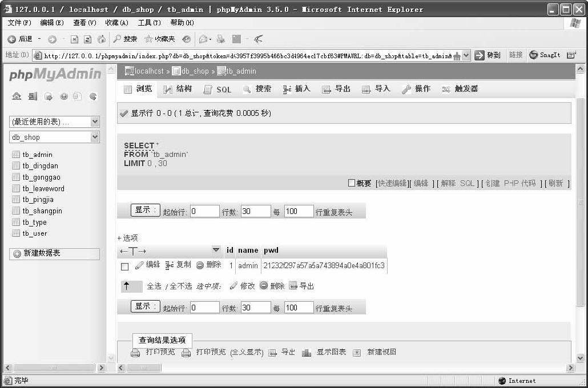This screenshot has width=588, height=388.
Task: Open the 文件(F) menu
Action: click(x=19, y=23)
